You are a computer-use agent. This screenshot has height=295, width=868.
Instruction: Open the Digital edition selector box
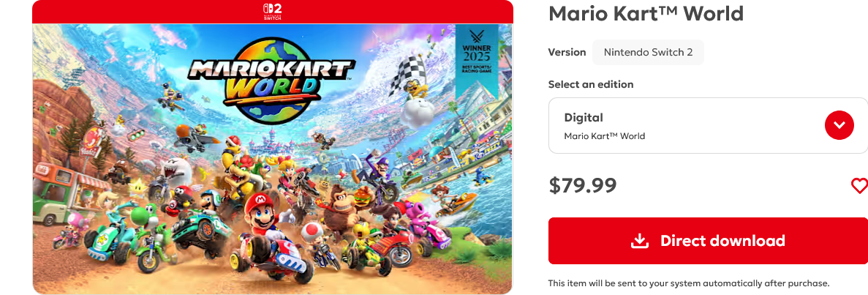pyautogui.click(x=708, y=126)
